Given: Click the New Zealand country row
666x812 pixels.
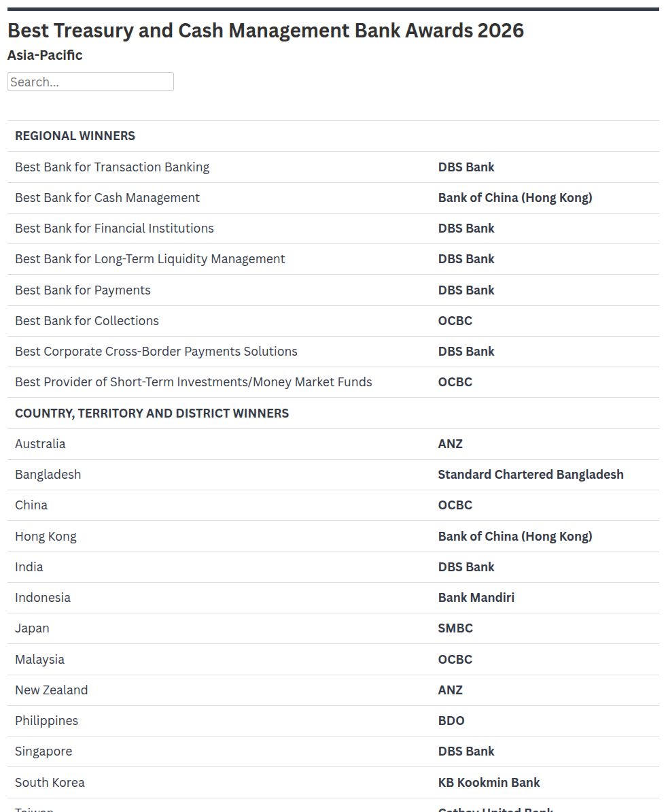Looking at the screenshot, I should coord(333,690).
